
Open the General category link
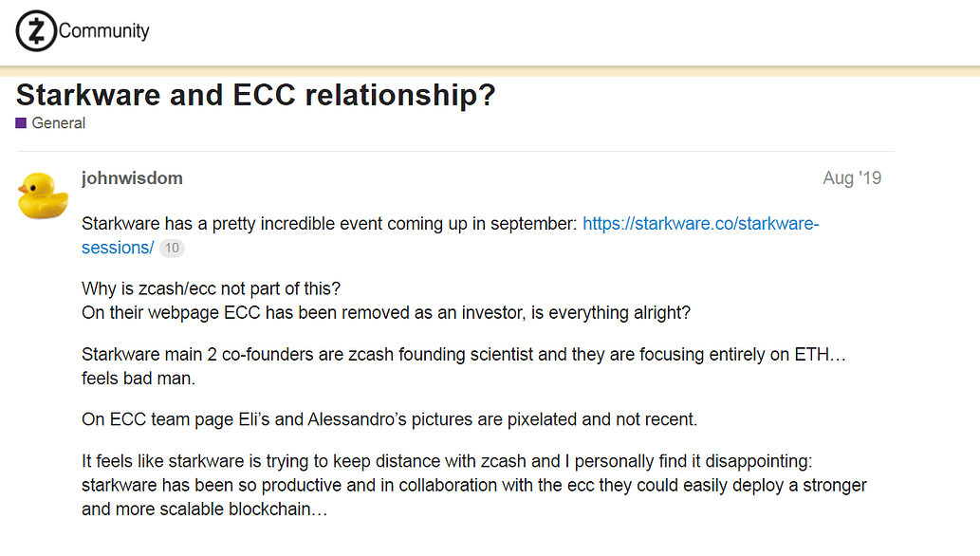58,123
